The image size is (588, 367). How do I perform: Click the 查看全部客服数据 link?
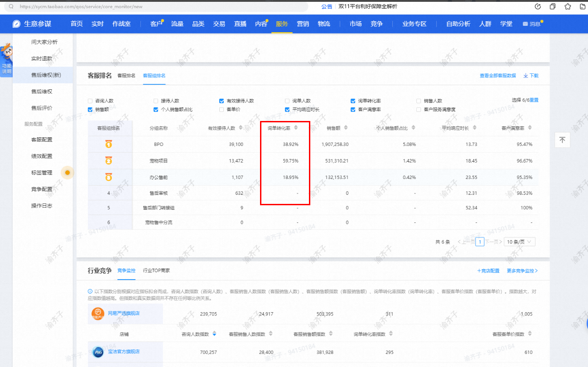click(498, 76)
